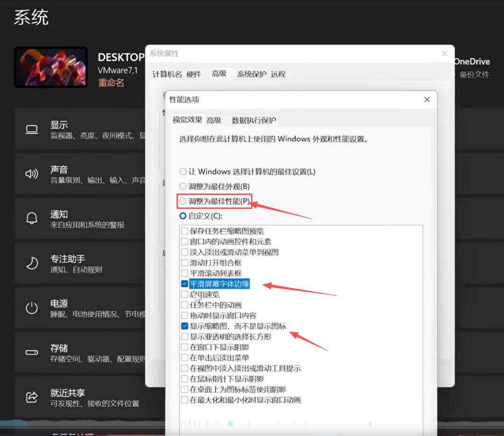The width and height of the screenshot is (504, 436).
Task: Enable 保存任务栏缩略图预览 checkbox
Action: pyautogui.click(x=185, y=231)
